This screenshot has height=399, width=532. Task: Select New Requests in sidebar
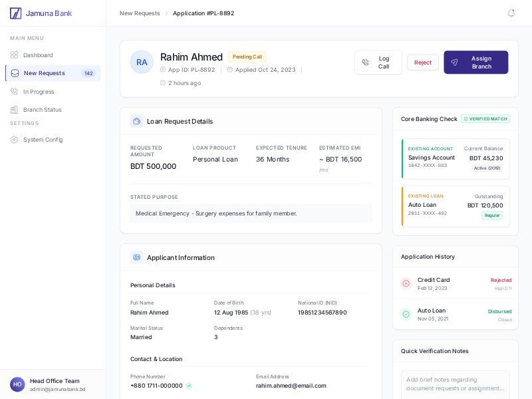click(44, 73)
